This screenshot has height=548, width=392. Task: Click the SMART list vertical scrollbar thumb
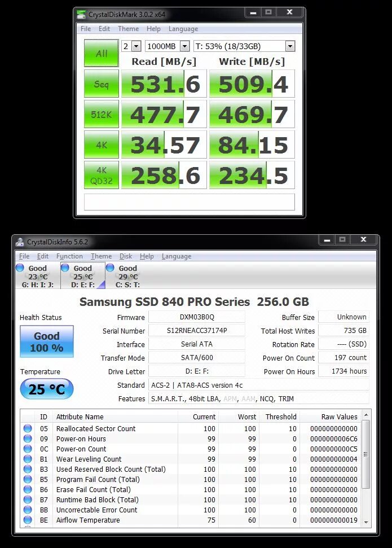(x=366, y=454)
